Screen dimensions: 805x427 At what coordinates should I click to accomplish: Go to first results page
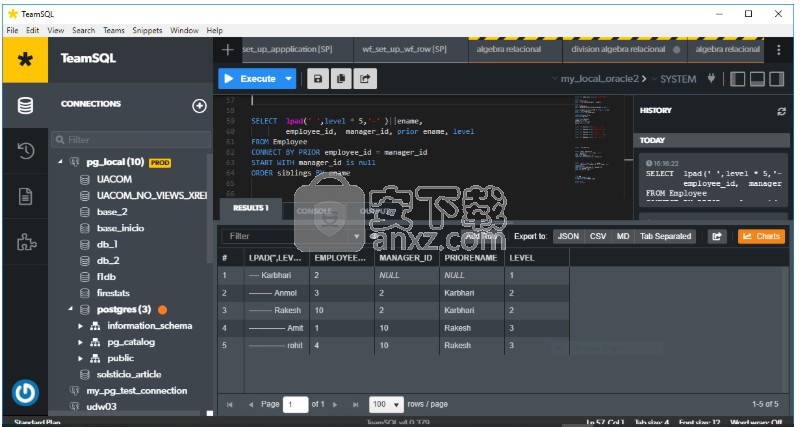229,404
